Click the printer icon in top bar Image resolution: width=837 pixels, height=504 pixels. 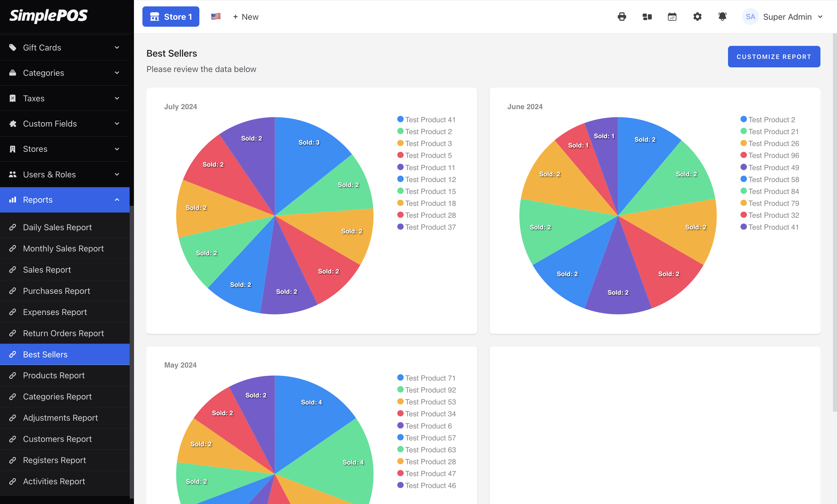622,17
